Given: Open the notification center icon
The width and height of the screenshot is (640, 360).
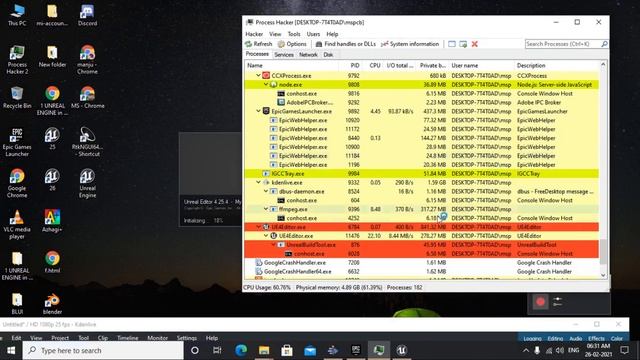Looking at the screenshot, I should [624, 350].
